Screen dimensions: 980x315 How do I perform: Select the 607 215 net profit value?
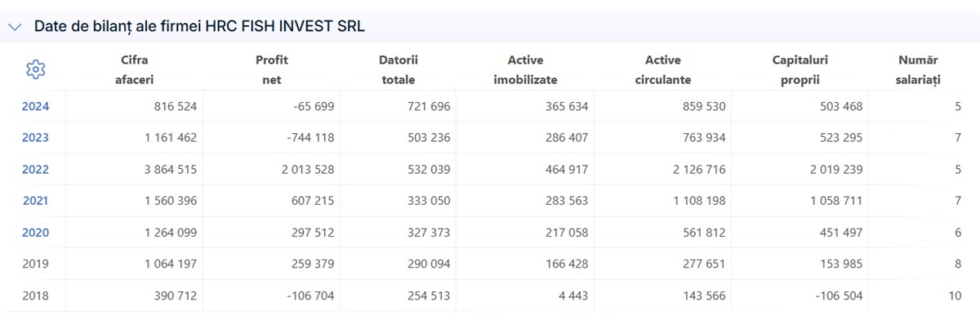point(313,201)
